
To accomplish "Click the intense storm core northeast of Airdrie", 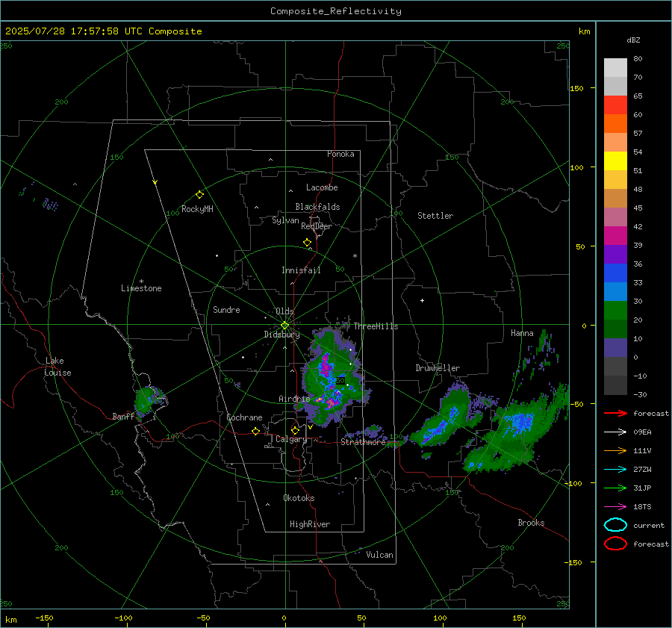I will point(326,364).
